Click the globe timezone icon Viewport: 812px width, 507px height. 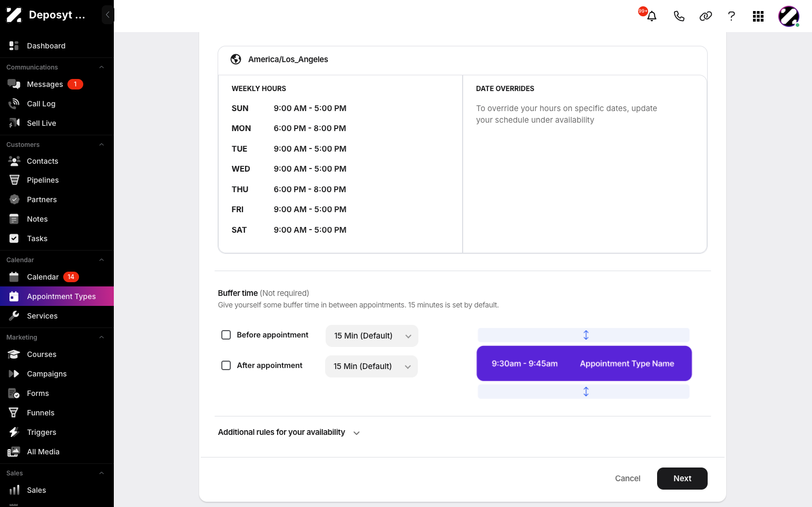236,59
